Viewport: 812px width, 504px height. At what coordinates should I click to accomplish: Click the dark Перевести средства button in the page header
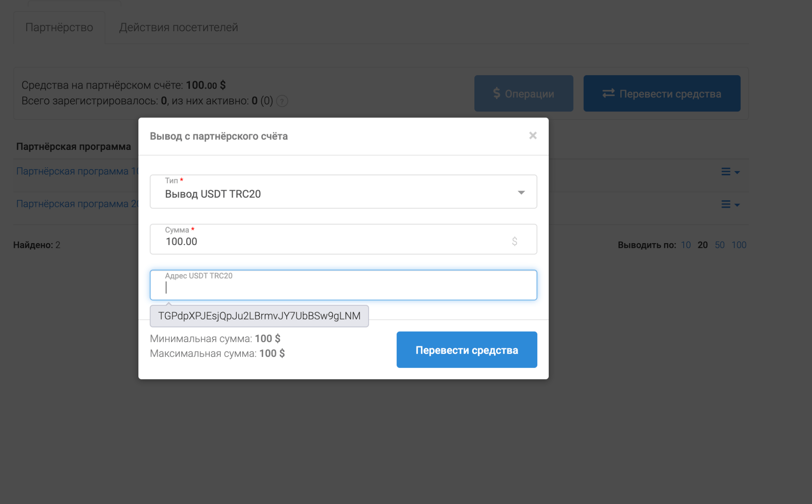click(662, 94)
